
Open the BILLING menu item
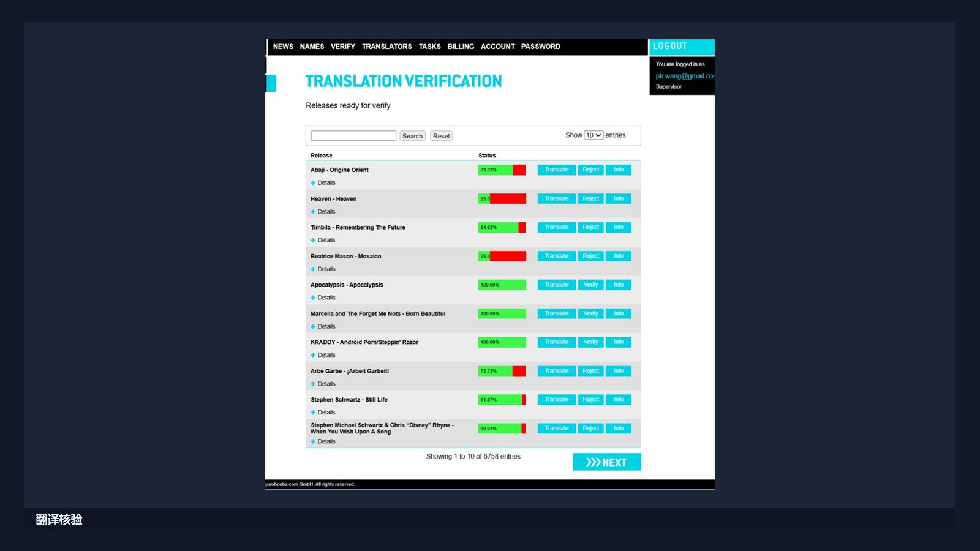461,47
